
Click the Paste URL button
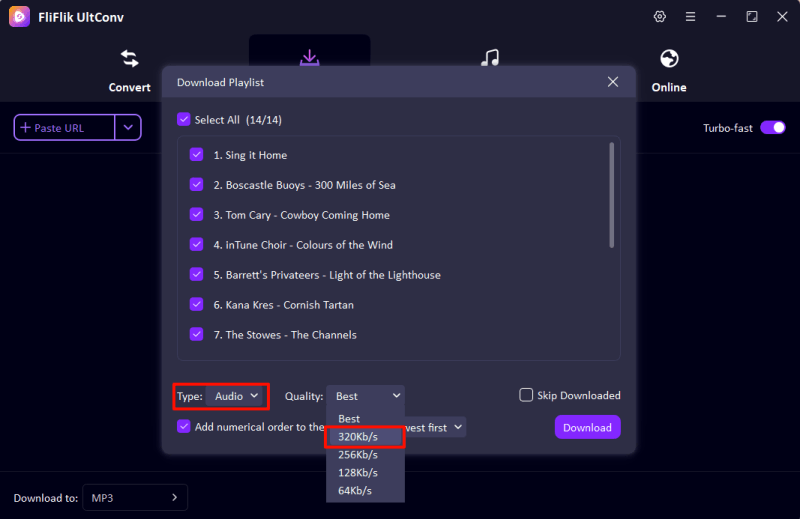pyautogui.click(x=64, y=127)
